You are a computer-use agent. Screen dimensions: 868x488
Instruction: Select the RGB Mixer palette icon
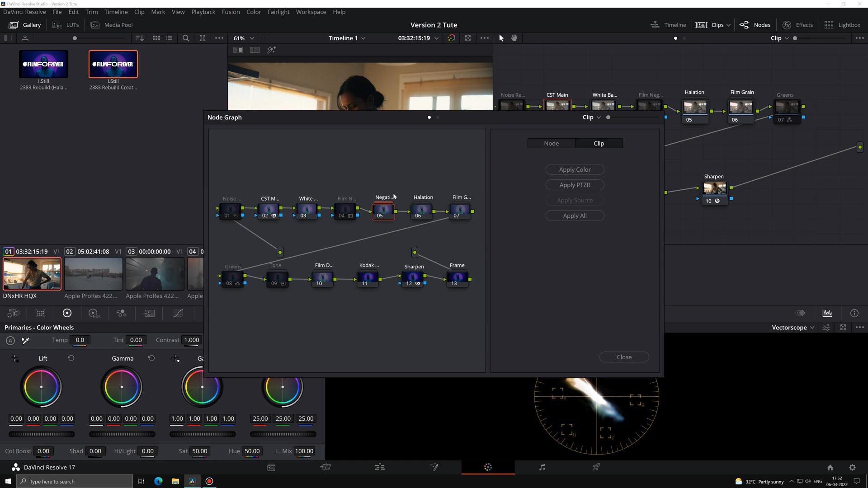coord(121,313)
